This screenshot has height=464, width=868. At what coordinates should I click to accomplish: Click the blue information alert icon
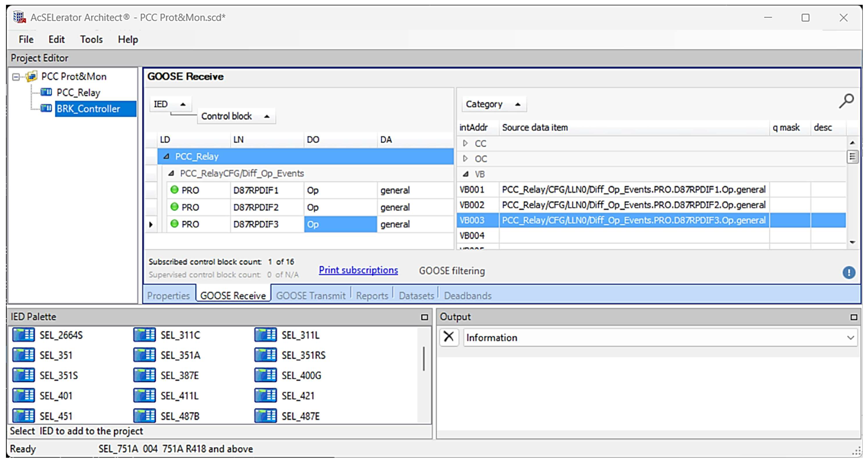[848, 272]
